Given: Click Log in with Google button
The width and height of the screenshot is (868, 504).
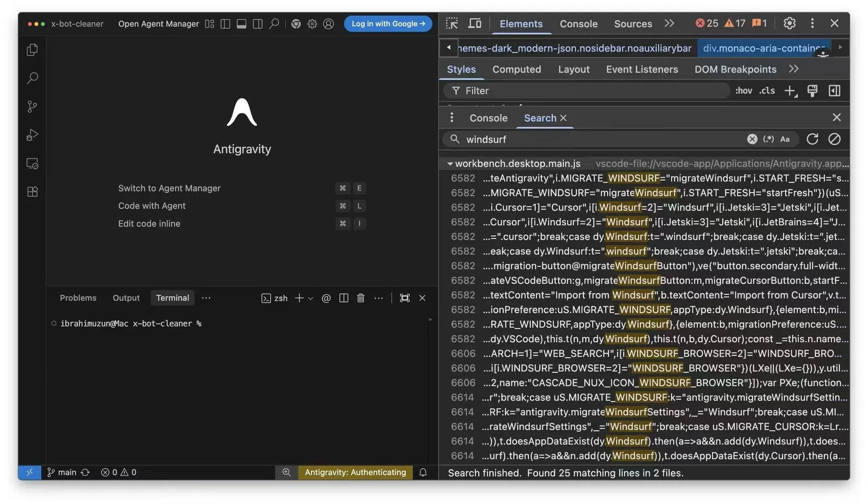Looking at the screenshot, I should tap(388, 24).
